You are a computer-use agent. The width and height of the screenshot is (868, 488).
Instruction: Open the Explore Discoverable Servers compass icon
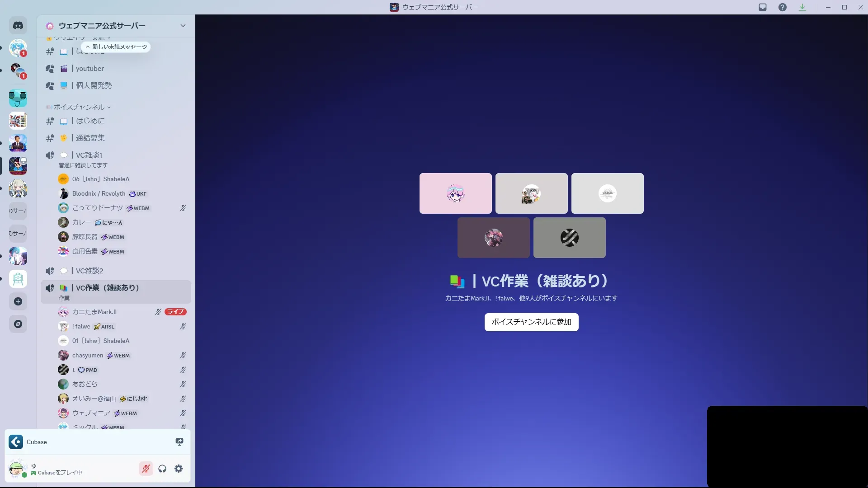(x=18, y=324)
